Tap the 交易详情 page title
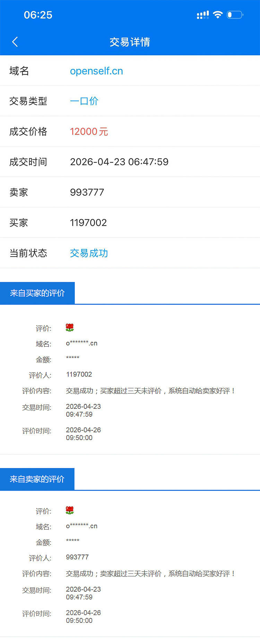The width and height of the screenshot is (260, 644). [x=130, y=42]
